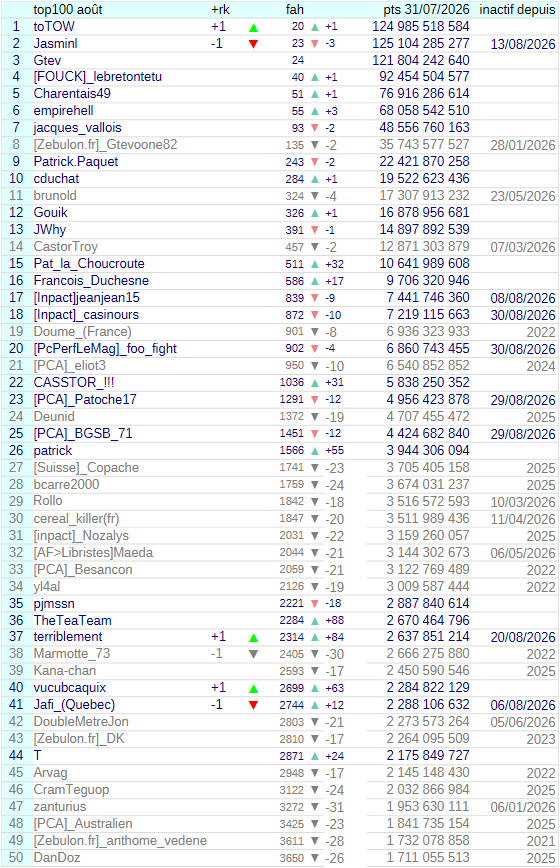This screenshot has height=868, width=560.
Task: Click the 'fah' column header
Action: [x=294, y=9]
